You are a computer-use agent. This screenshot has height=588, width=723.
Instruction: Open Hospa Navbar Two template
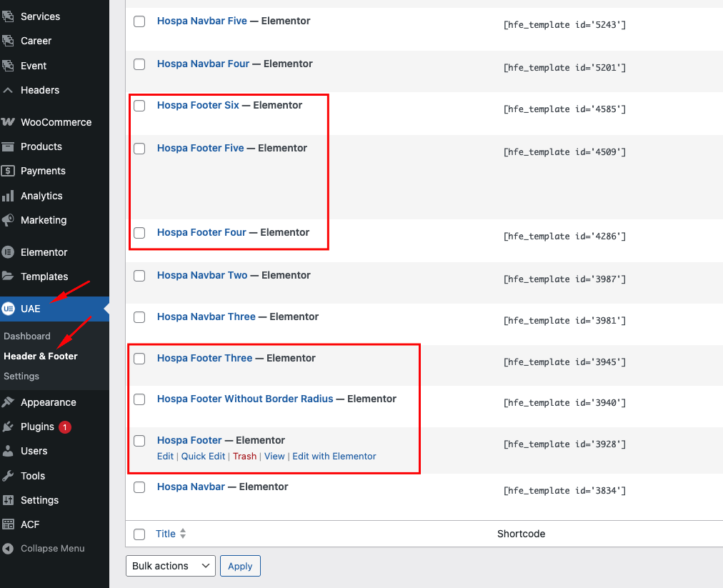pos(202,275)
